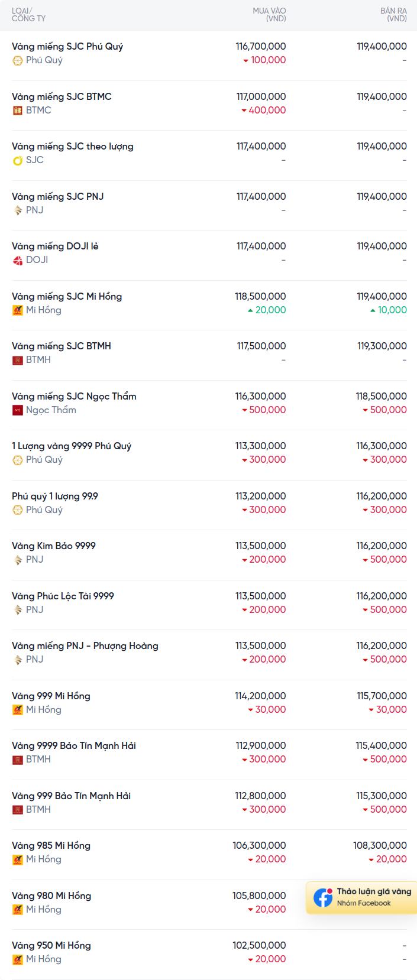Click the PNJ logo under Vàng Phúc Lộc Tài 9999
Viewport: 417px width, 980px height.
(18, 610)
